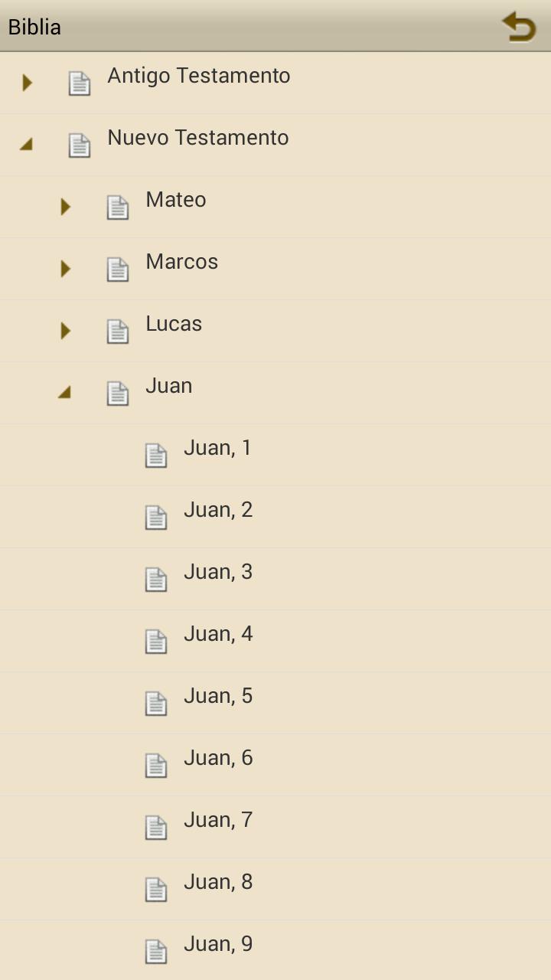
Task: Open chapter Juan, 5
Action: pos(218,697)
